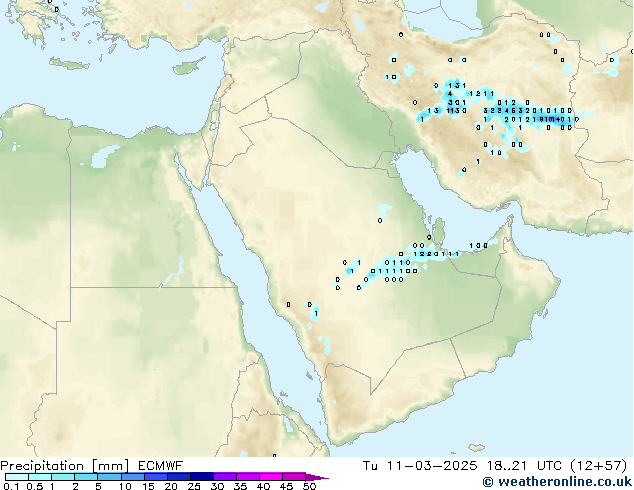Select the 10–15 mm legend swatch

pos(133,477)
